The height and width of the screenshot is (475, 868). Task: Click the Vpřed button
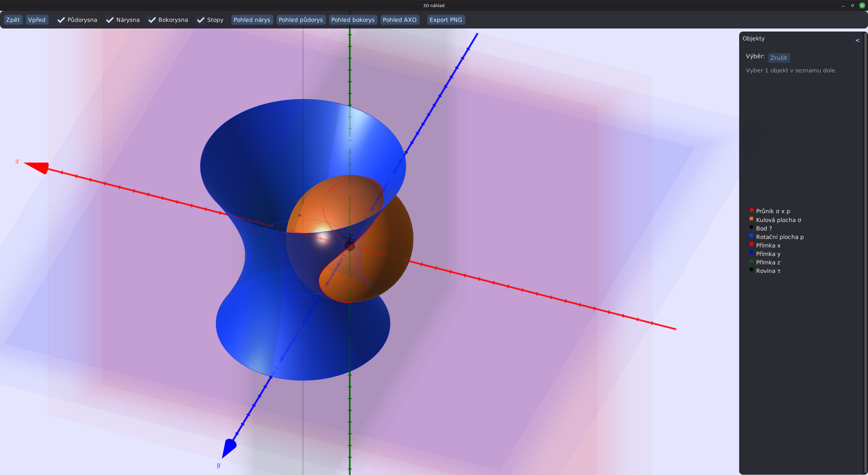tap(37, 20)
